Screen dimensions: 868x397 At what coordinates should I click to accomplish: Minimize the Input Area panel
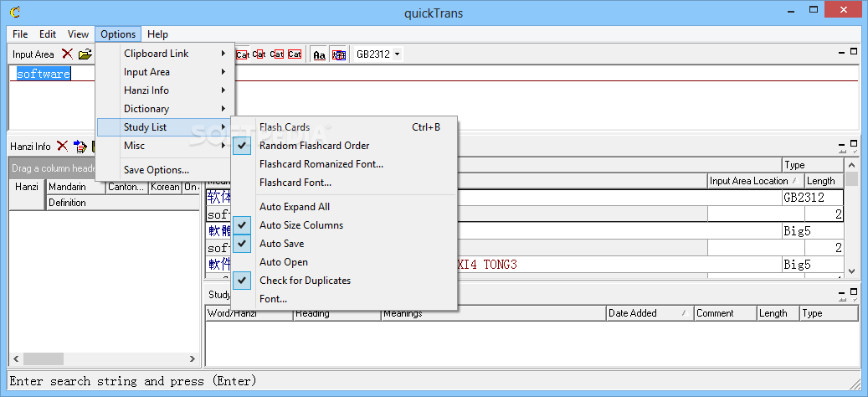[x=843, y=51]
